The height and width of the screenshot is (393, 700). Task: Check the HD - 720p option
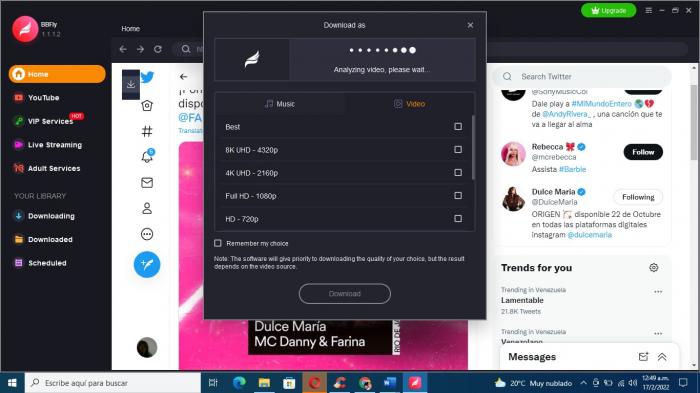coord(458,218)
